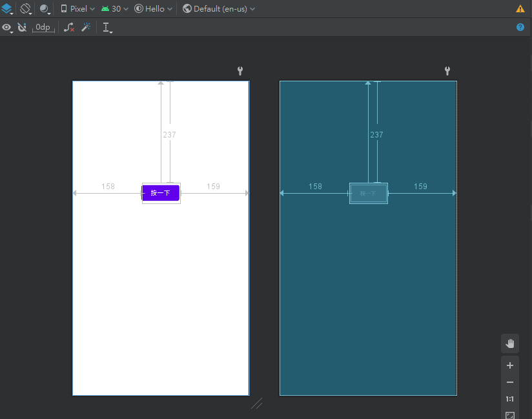Reset zoom with the 1:1 button
The image size is (532, 419).
[510, 399]
